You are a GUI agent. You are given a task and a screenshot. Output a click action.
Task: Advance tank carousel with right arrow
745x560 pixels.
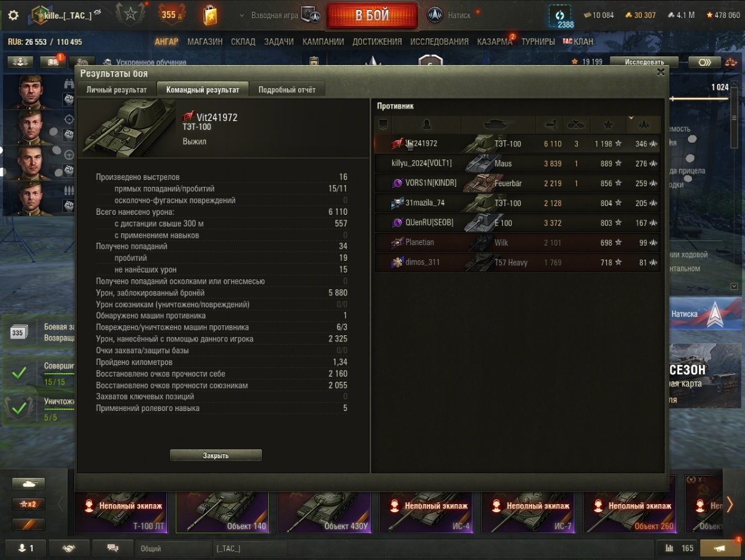(x=731, y=504)
